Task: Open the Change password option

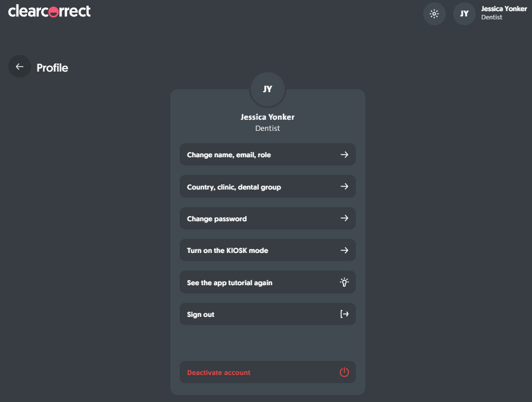Action: tap(217, 219)
